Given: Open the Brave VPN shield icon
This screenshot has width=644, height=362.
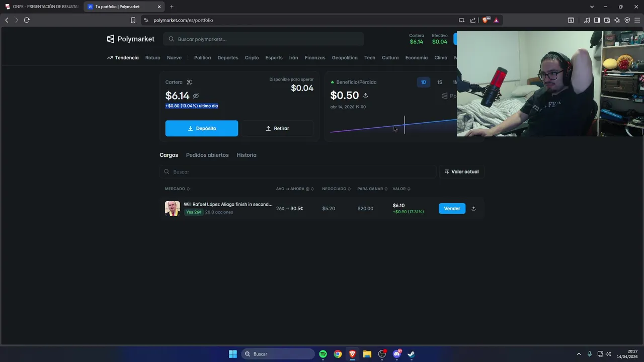Looking at the screenshot, I should (x=627, y=20).
